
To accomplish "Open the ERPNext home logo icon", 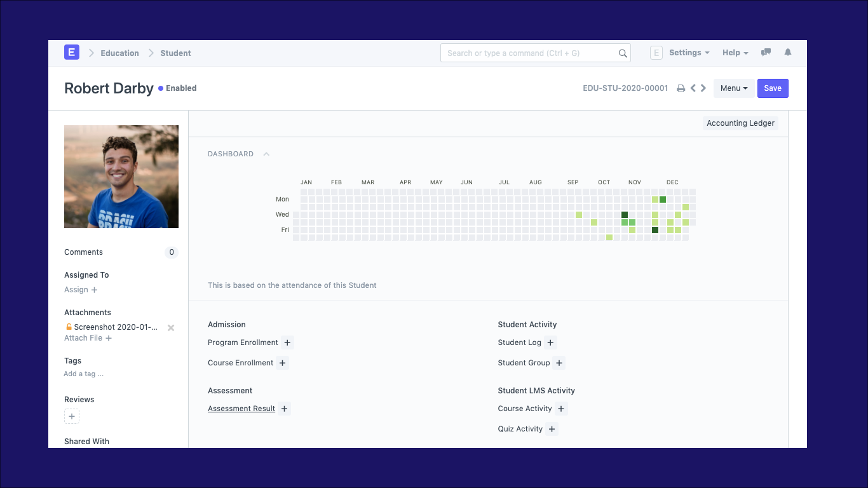I will [x=72, y=53].
